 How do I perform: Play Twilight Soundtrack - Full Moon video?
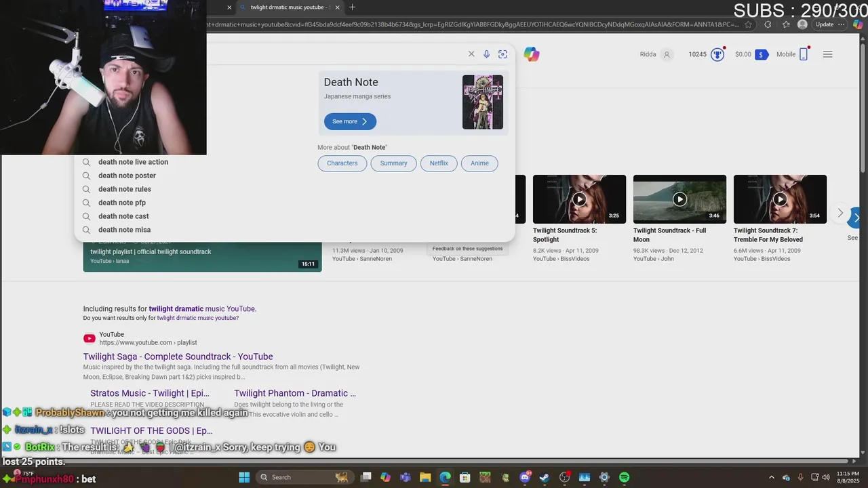pos(679,199)
